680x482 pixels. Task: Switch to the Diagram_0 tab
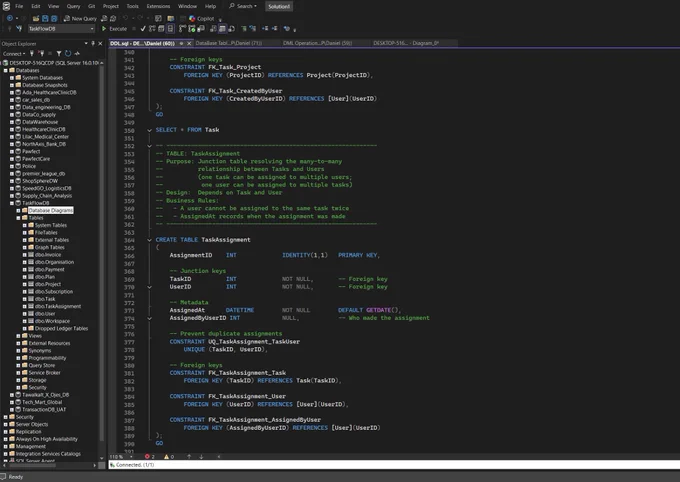tap(406, 43)
